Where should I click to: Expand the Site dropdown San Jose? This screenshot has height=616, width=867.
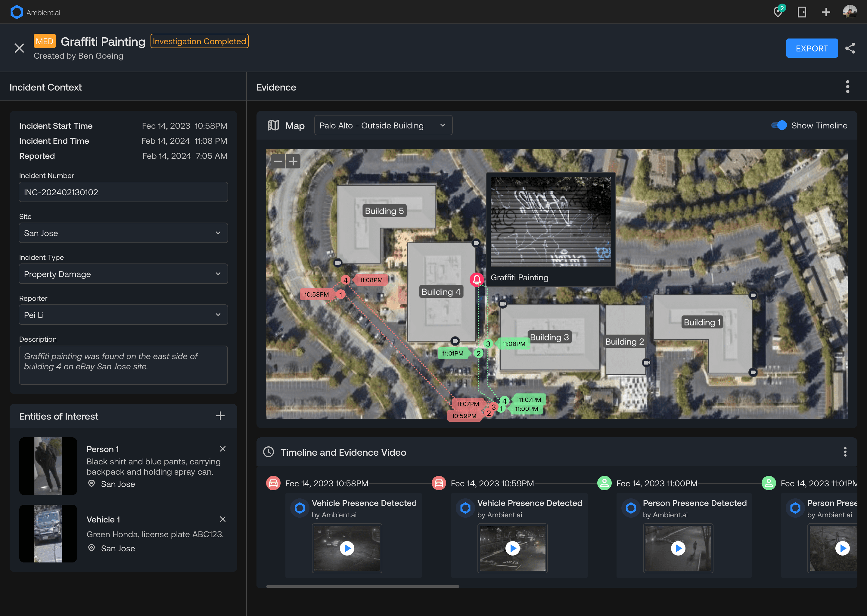point(123,233)
